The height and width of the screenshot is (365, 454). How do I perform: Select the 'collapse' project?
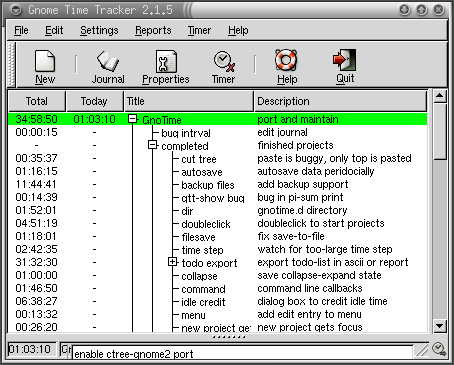(x=199, y=276)
